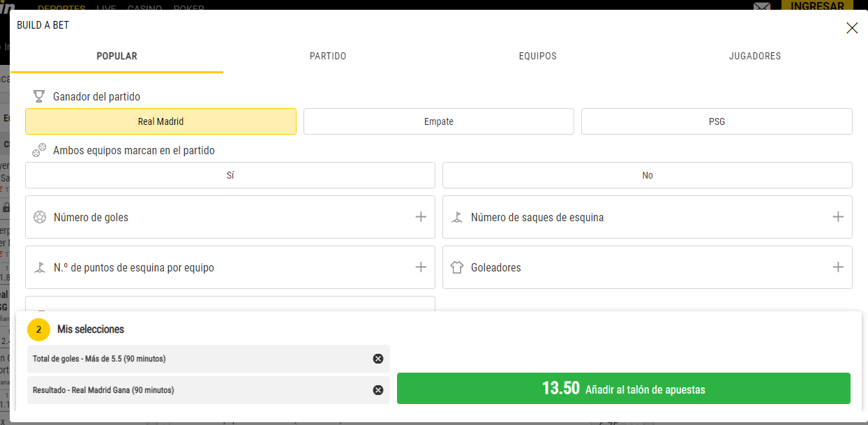Open the PARTIDO tab
This screenshot has height=425, width=868.
click(328, 57)
